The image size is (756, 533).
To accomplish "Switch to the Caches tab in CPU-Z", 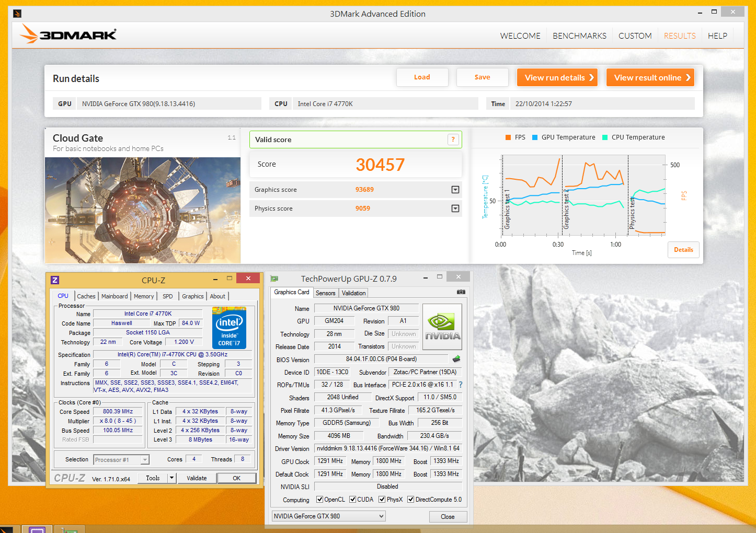I will pos(86,296).
